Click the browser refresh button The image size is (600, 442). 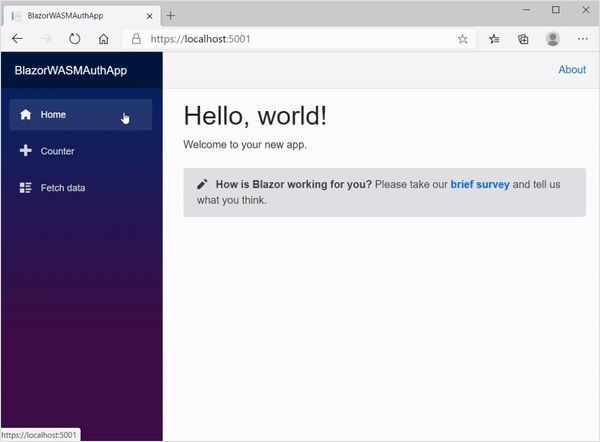tap(74, 39)
